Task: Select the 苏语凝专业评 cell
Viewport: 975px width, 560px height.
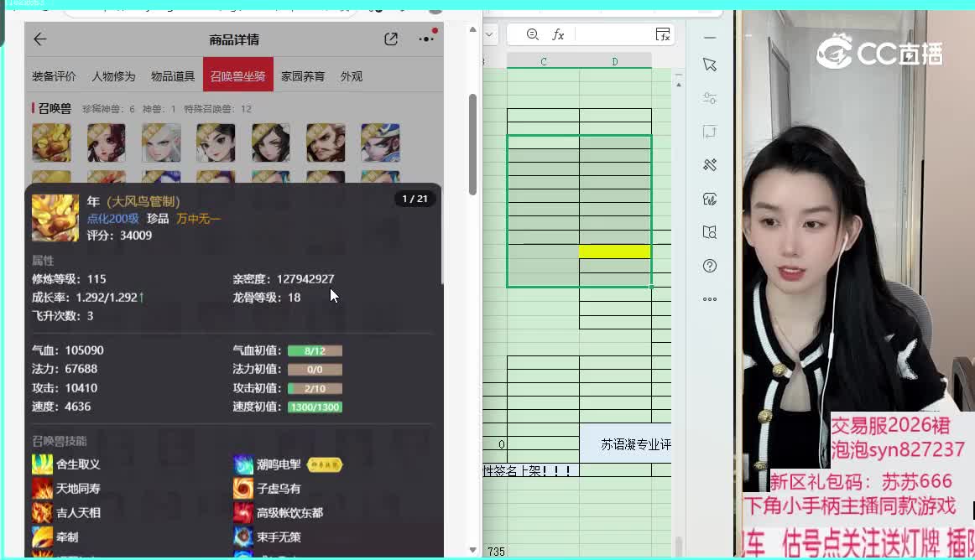Action: [x=626, y=444]
